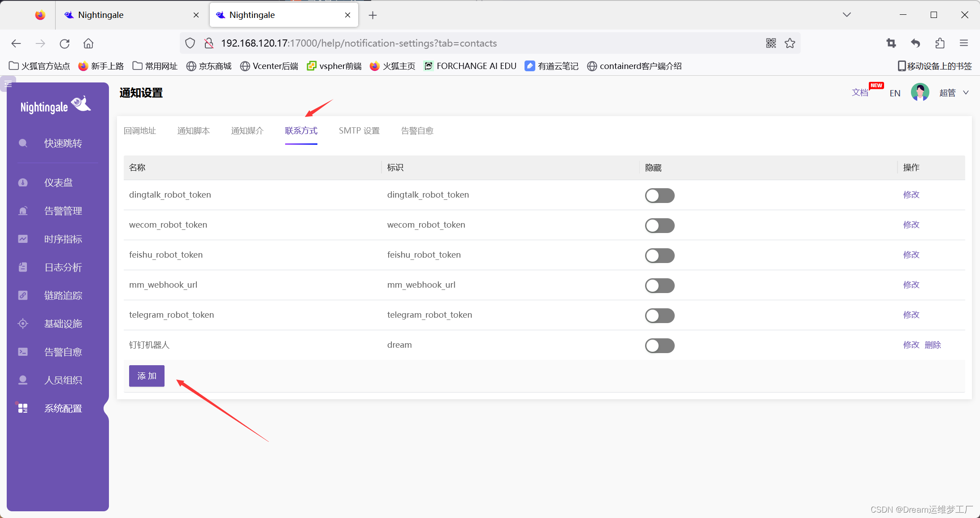The width and height of the screenshot is (980, 518).
Task: Click the alert management bell icon
Action: (x=23, y=211)
